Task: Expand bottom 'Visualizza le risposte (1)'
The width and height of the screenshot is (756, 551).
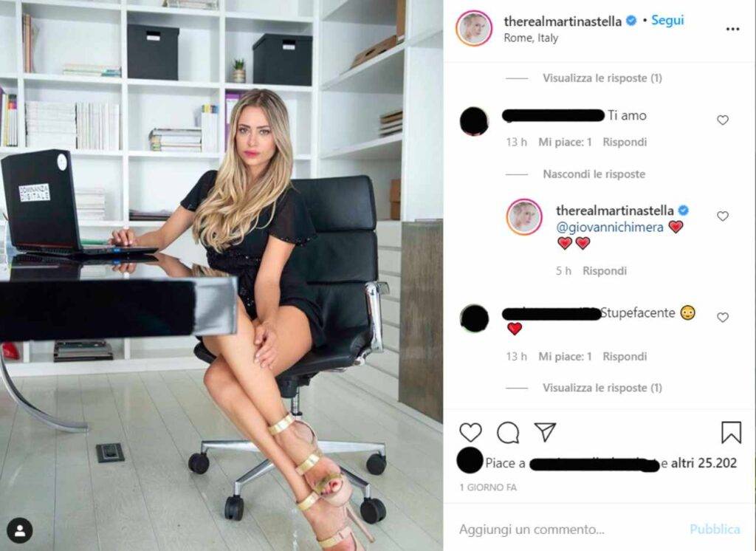Action: point(602,388)
